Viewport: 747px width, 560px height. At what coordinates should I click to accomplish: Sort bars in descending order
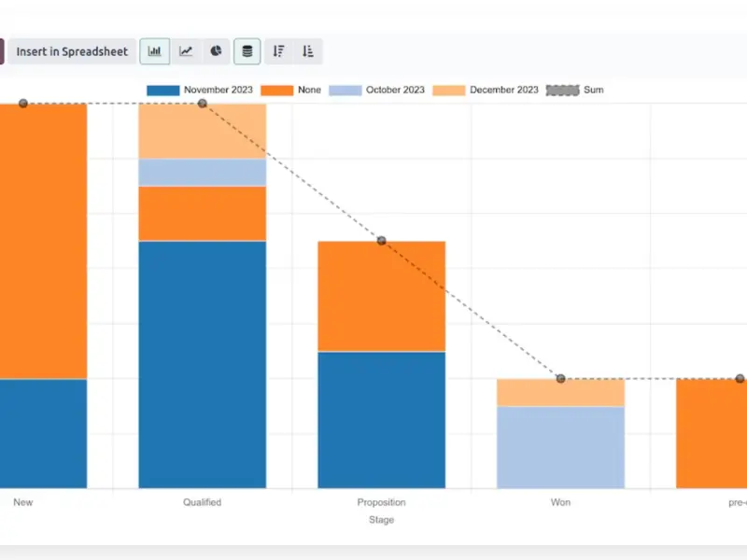pos(278,51)
